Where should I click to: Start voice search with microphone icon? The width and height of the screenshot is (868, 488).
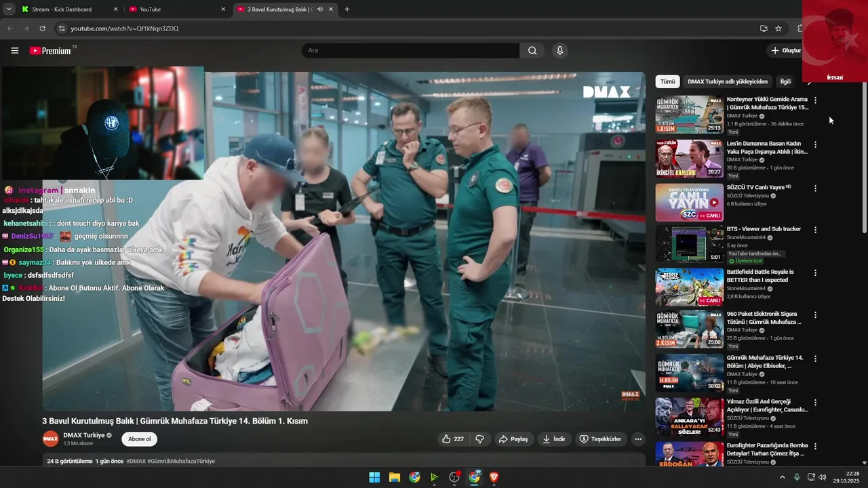click(559, 50)
